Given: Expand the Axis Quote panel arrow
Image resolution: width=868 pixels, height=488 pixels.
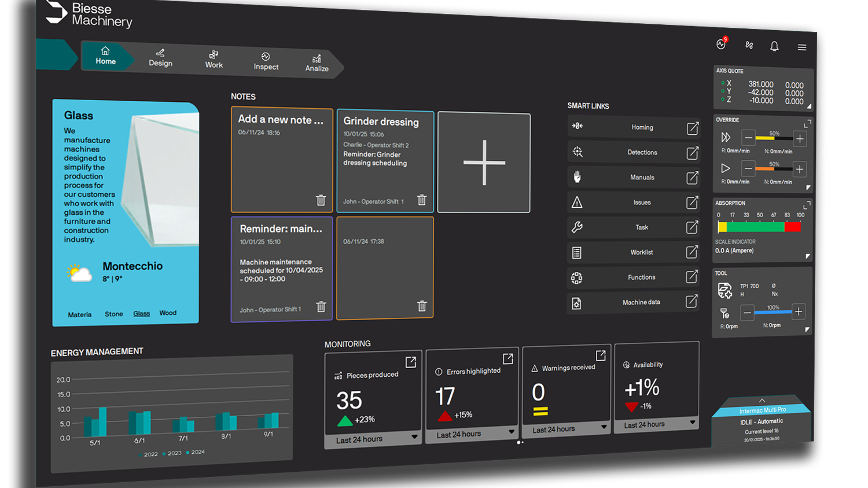Looking at the screenshot, I should coord(808,107).
